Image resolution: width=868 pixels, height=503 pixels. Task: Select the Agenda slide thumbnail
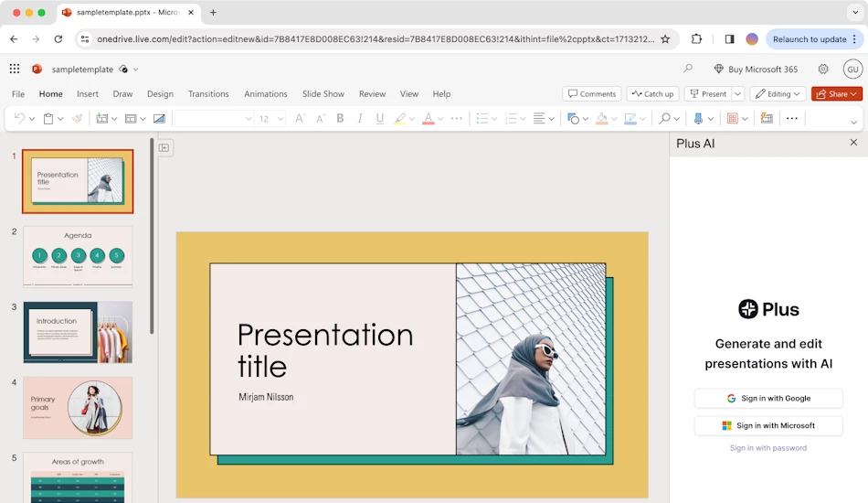coord(78,256)
